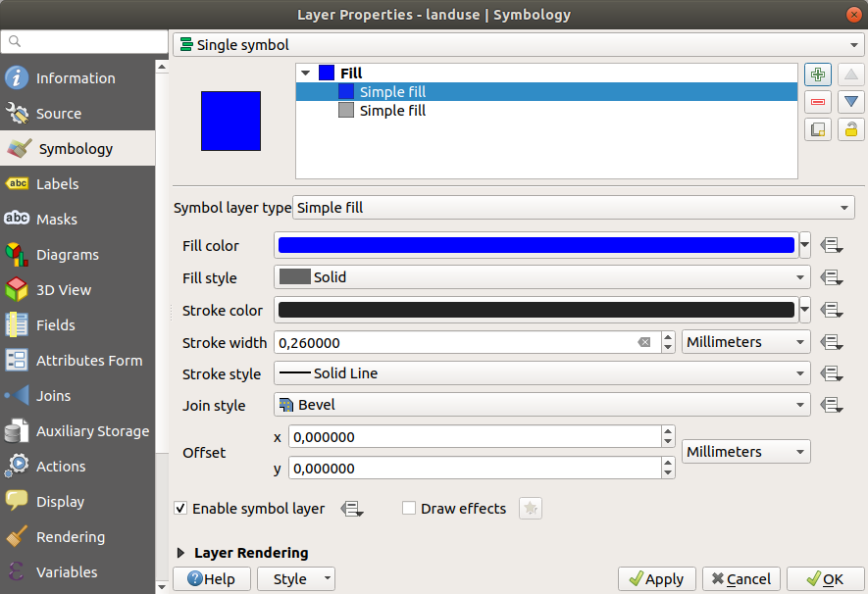The height and width of the screenshot is (594, 868).
Task: Open Help for layer properties
Action: (x=211, y=578)
